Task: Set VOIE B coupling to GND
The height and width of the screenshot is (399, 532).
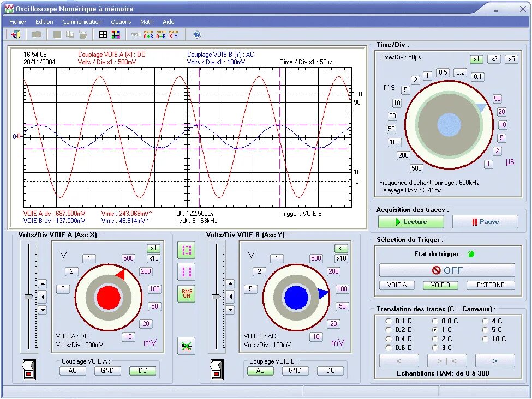Action: pyautogui.click(x=295, y=371)
